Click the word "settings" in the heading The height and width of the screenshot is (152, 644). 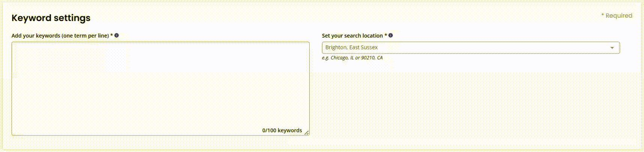[x=72, y=18]
